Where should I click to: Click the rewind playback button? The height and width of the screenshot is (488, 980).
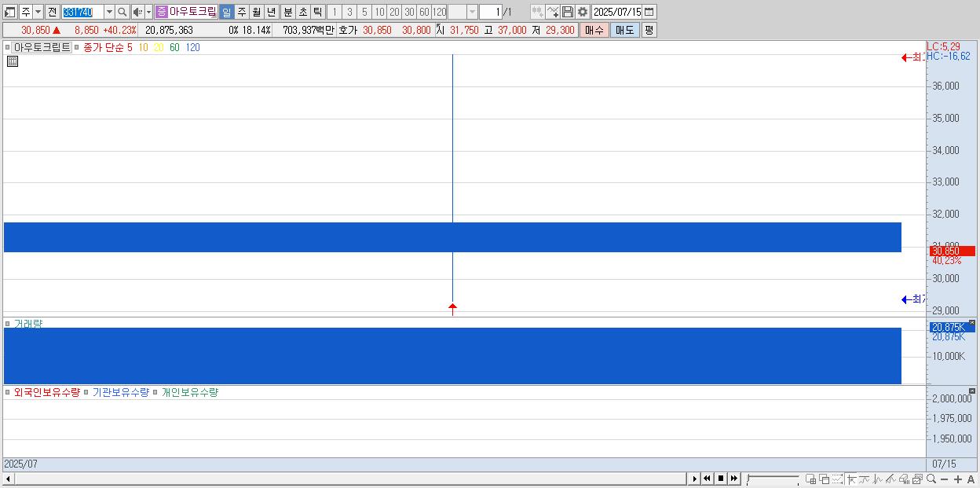707,479
